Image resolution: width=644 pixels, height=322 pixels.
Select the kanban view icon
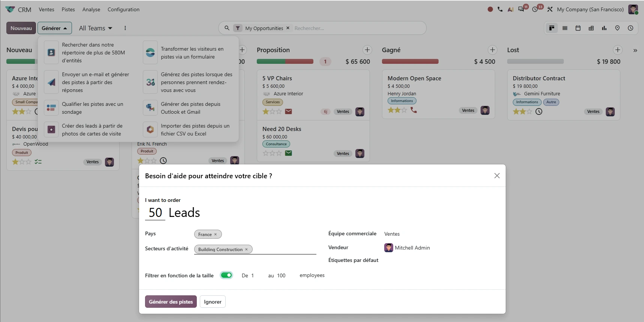(552, 28)
